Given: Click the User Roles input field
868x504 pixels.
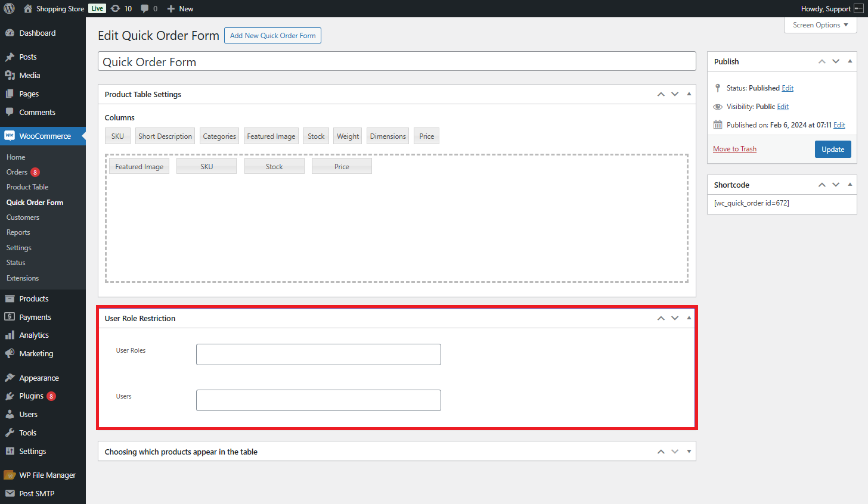Looking at the screenshot, I should 318,354.
